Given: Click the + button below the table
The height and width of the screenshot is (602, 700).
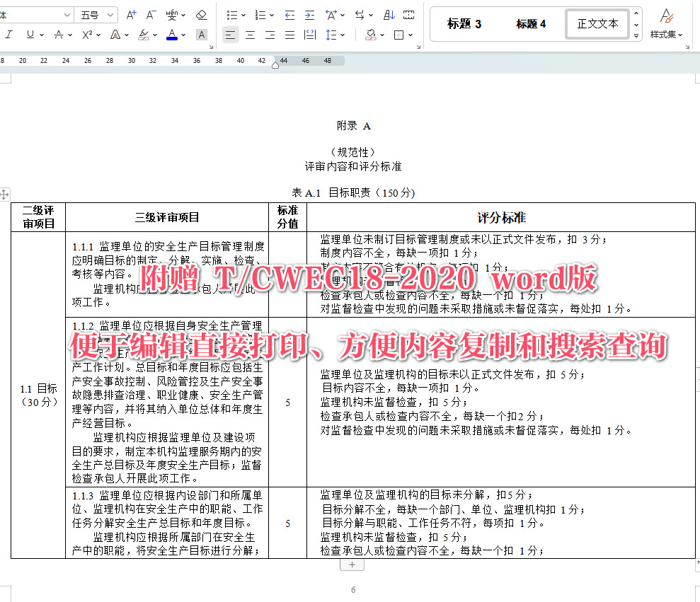Looking at the screenshot, I should click(352, 565).
